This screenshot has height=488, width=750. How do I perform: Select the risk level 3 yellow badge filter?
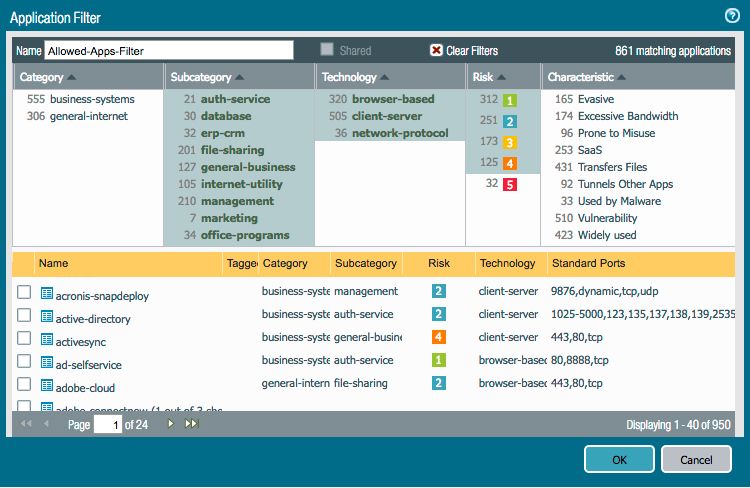pos(509,143)
